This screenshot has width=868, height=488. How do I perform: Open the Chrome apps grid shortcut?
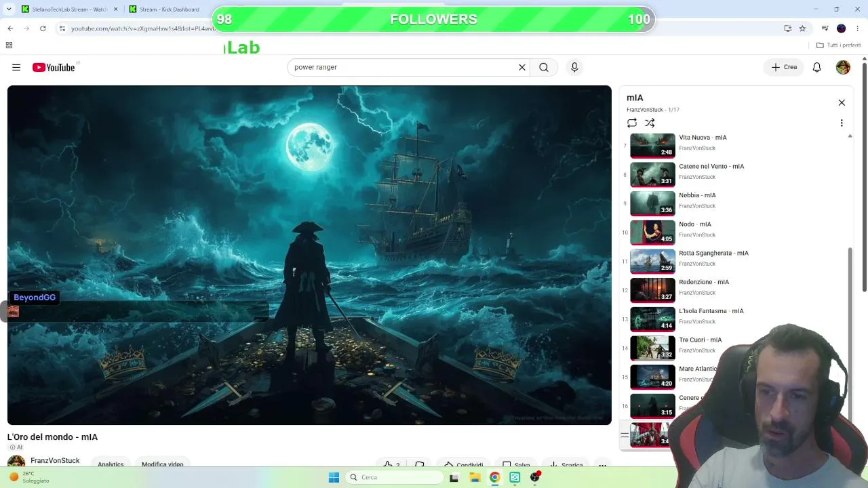point(9,45)
